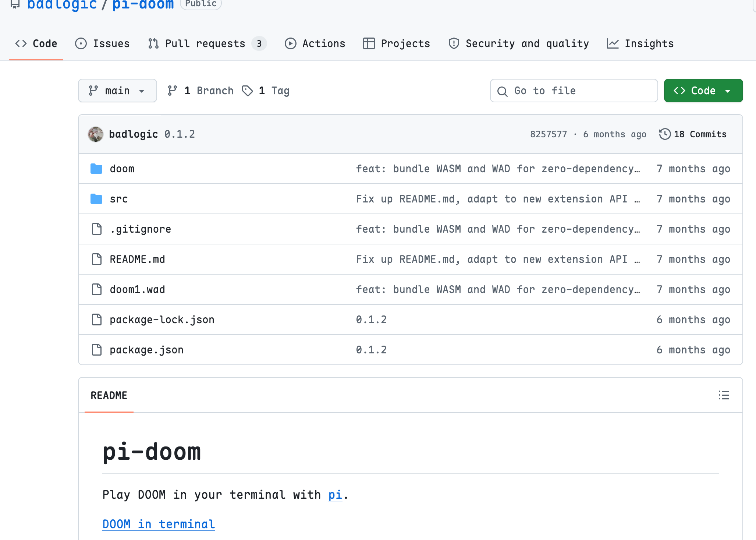Open src folder's Fix up README commit
Viewport: 756px width, 540px height.
coord(498,199)
